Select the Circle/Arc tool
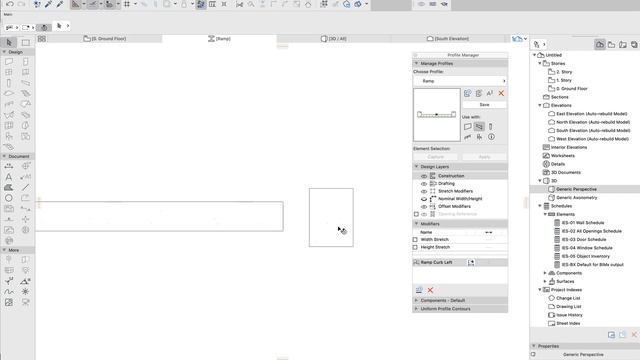The width and height of the screenshot is (640, 360). [x=9, y=198]
